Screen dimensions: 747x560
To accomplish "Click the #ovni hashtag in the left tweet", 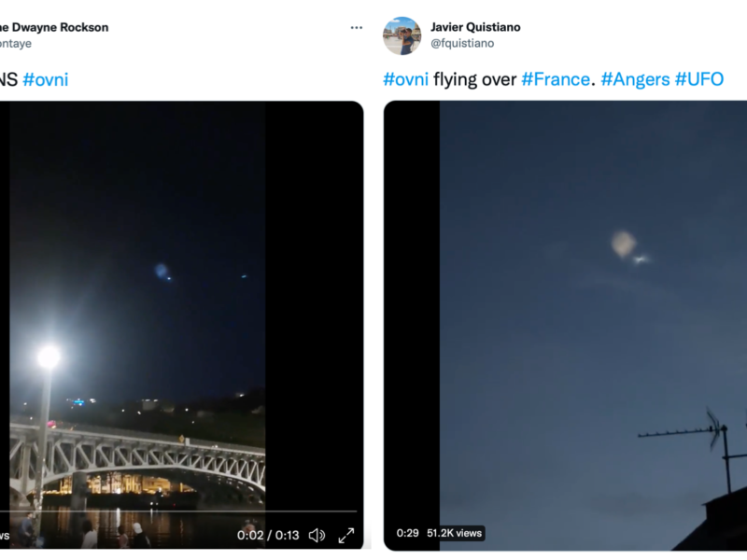I will click(x=45, y=79).
